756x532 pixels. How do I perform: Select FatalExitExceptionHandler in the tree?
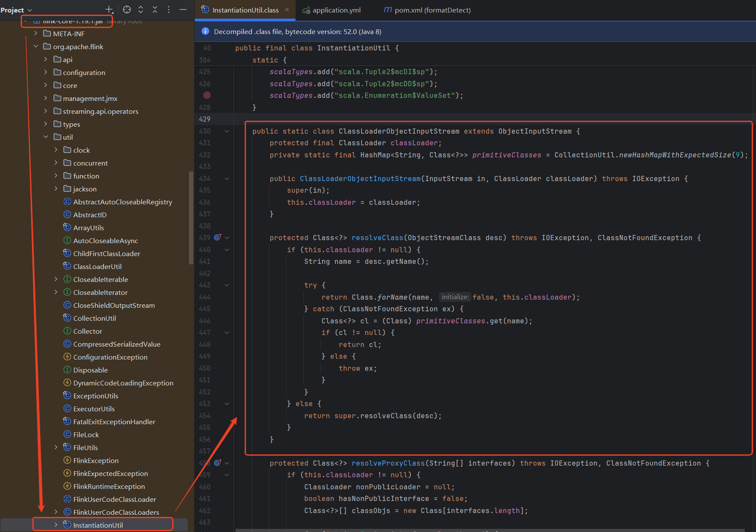pyautogui.click(x=114, y=422)
